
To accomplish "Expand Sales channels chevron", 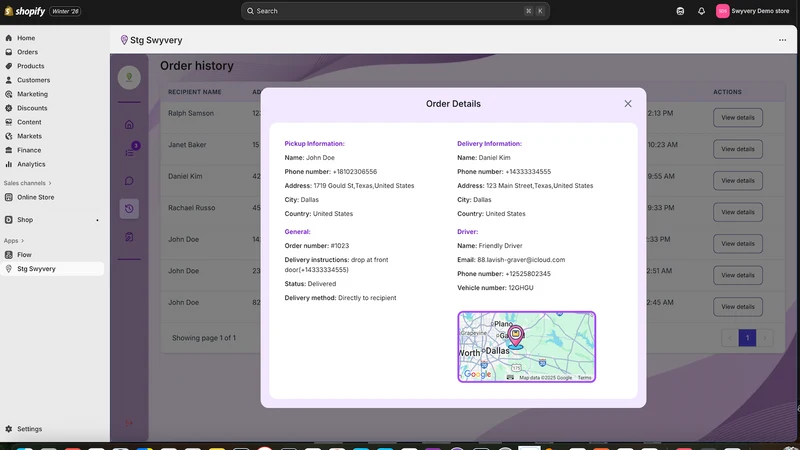I will coord(50,183).
